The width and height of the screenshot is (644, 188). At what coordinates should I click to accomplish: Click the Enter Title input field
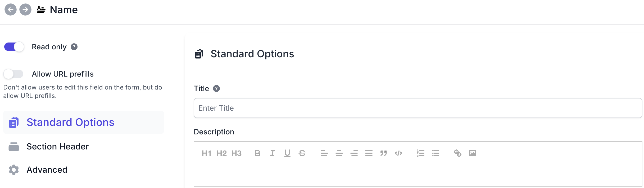click(418, 108)
